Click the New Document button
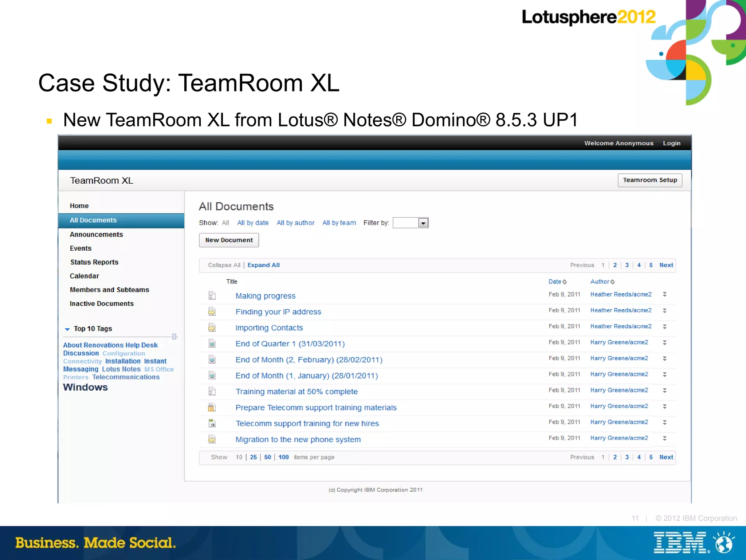746x560 pixels. tap(229, 240)
